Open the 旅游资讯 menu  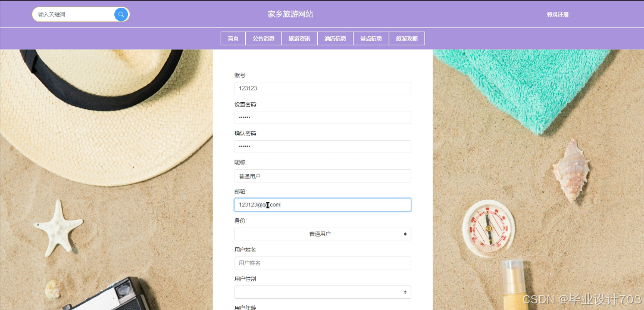tap(299, 39)
